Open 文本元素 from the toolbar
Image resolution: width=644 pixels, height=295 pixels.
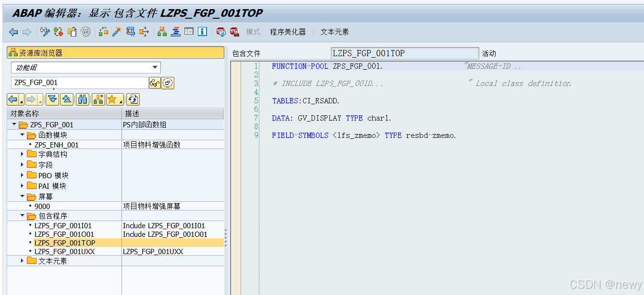(335, 32)
